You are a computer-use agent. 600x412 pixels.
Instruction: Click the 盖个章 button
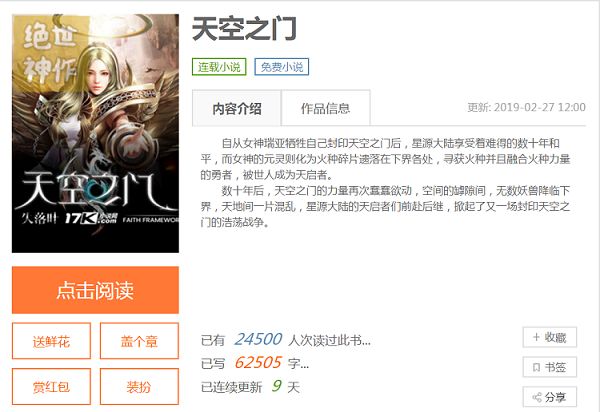[x=139, y=341]
